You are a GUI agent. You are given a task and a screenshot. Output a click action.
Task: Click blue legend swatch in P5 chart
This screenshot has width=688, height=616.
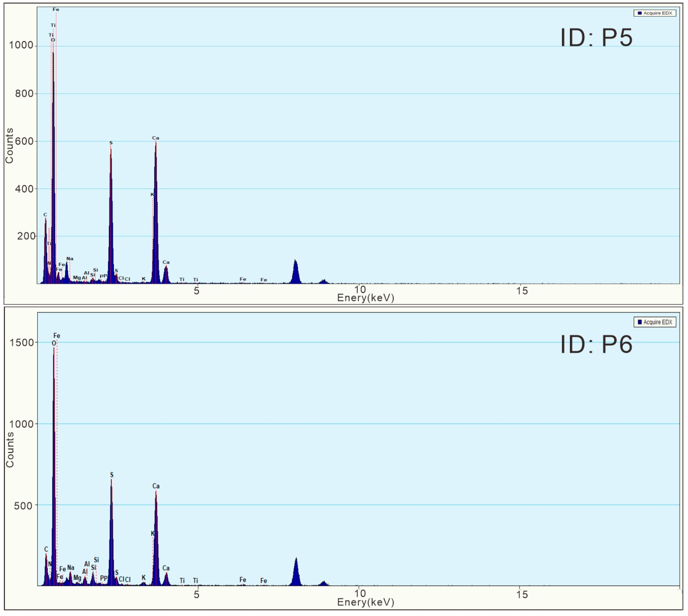[640, 13]
